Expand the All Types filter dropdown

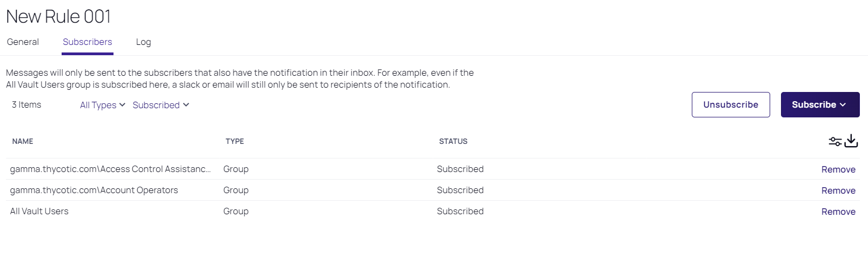point(103,105)
